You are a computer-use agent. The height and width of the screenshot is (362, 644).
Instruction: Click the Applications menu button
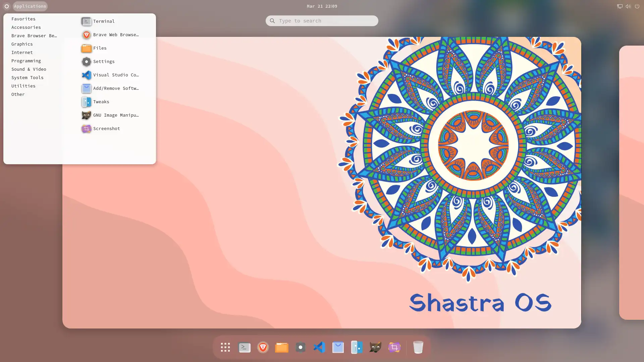pyautogui.click(x=30, y=6)
